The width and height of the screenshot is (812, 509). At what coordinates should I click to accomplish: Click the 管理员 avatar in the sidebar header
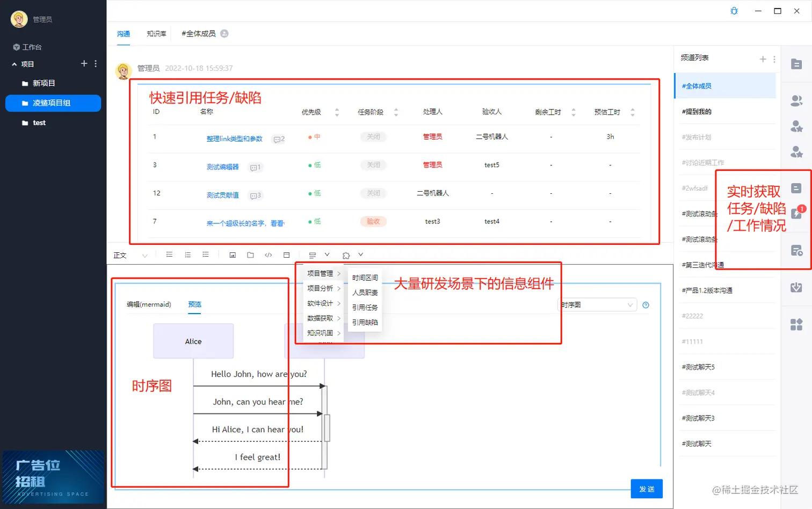tap(19, 19)
